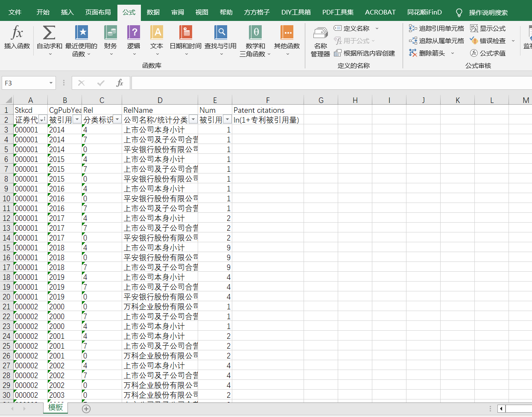Image resolution: width=532 pixels, height=417 pixels.
Task: Open the 名称管理器 Name Manager
Action: [320, 42]
